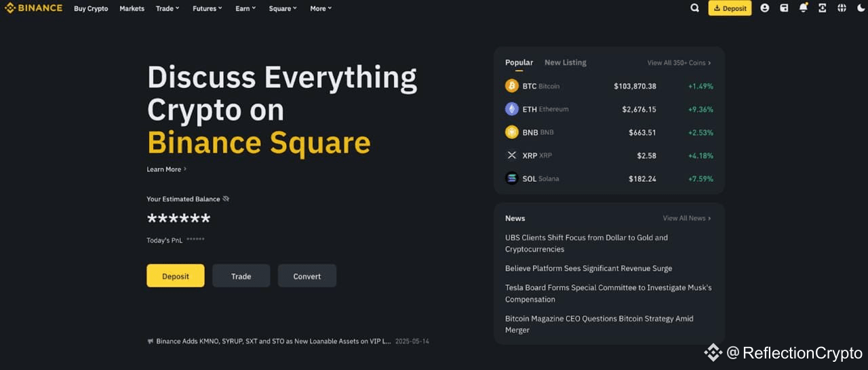Open the search magnifier icon

click(694, 8)
